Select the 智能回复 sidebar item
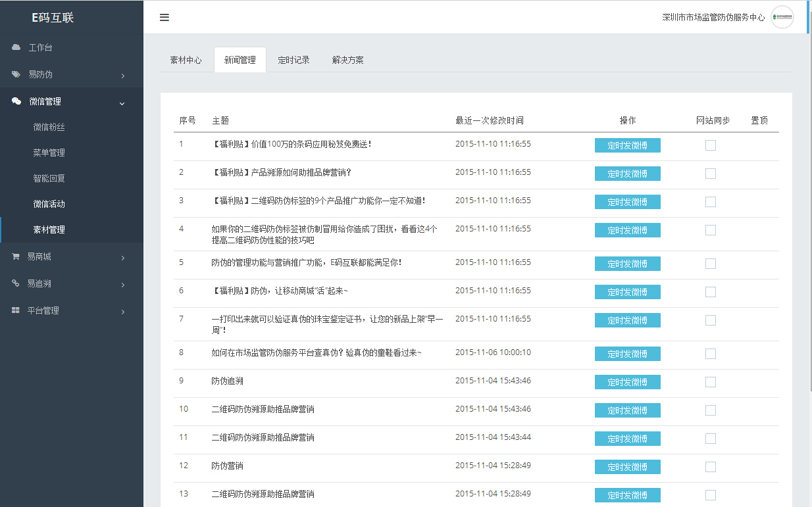 (49, 178)
